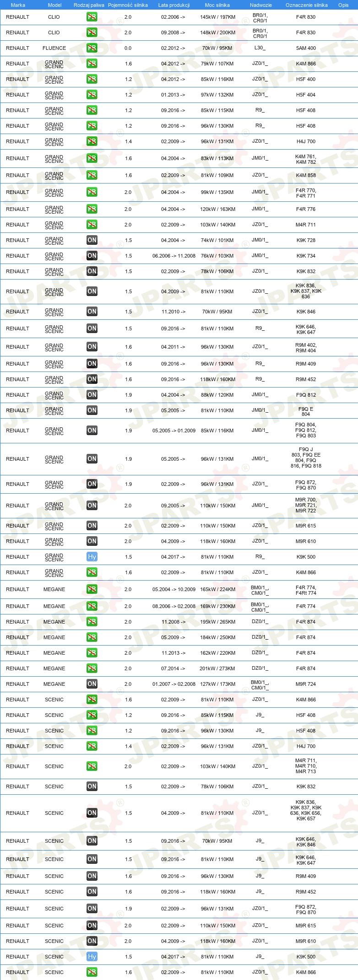Viewport: 358px width, 980px height.
Task: Click the L30_ body code cell
Action: (x=260, y=48)
